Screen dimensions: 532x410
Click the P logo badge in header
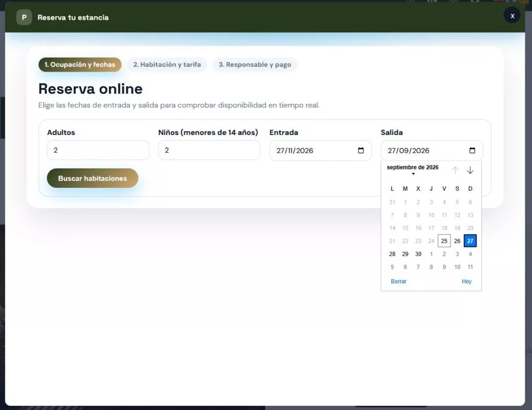coord(24,17)
